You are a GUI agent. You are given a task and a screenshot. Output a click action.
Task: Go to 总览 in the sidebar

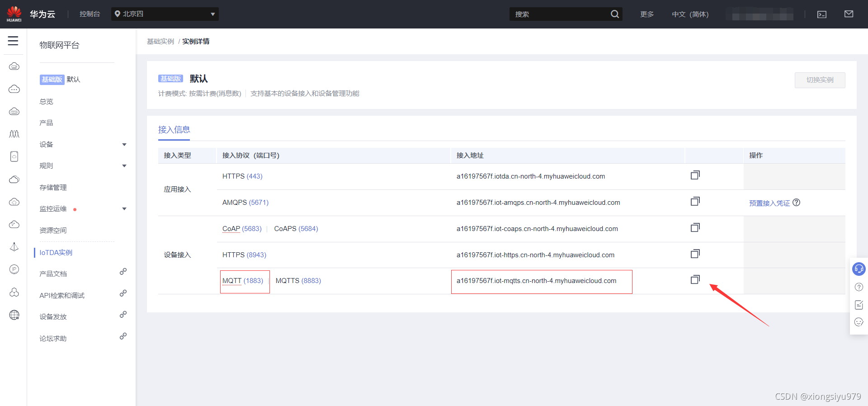(46, 101)
